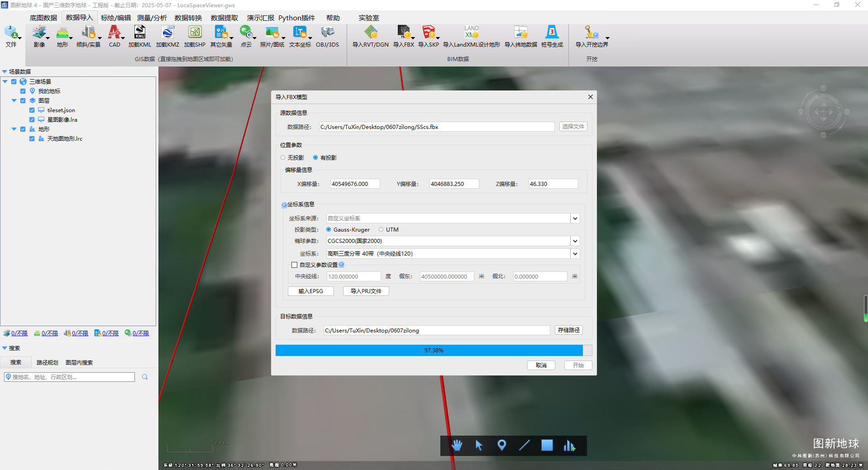Select the 导入FBX tool
This screenshot has height=470, width=868.
[404, 36]
